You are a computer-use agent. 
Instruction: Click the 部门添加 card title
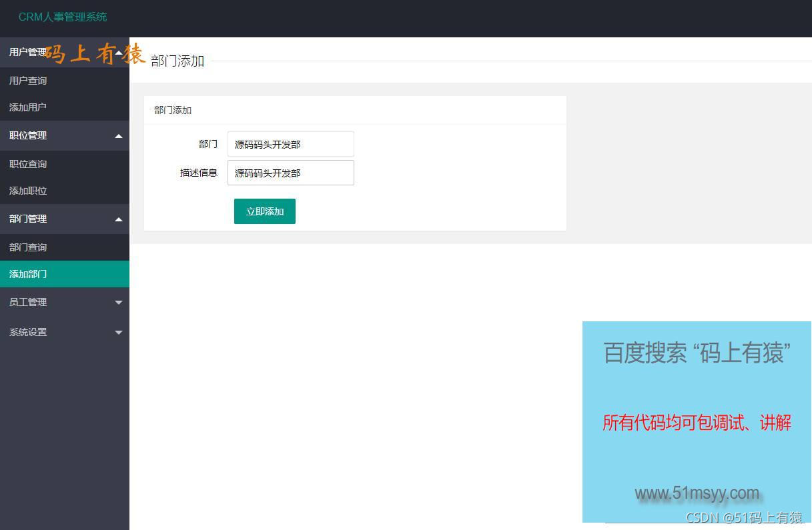point(173,110)
